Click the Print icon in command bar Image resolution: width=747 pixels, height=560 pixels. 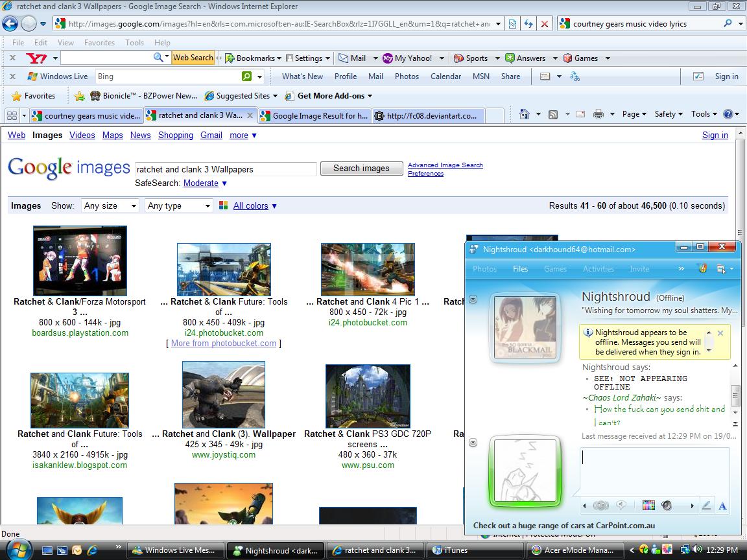tap(598, 114)
